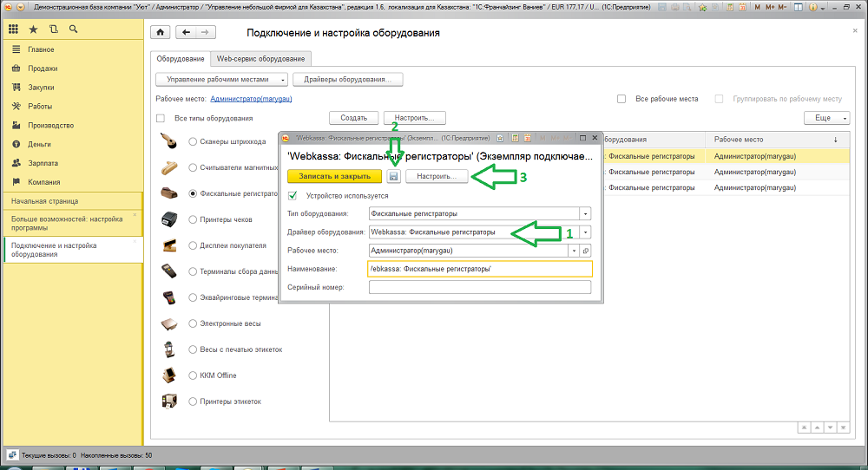Image resolution: width=868 pixels, height=470 pixels.
Task: Switch to Оборудование tab
Action: (x=181, y=59)
